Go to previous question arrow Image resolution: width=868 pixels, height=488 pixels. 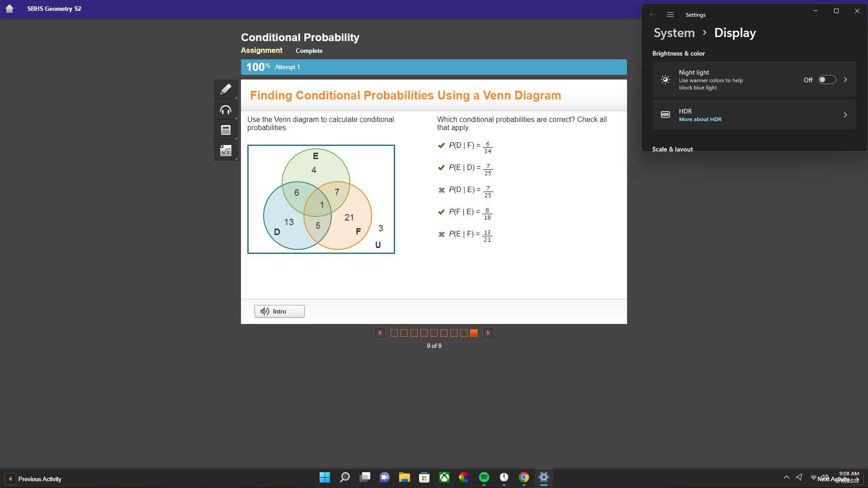[x=380, y=333]
